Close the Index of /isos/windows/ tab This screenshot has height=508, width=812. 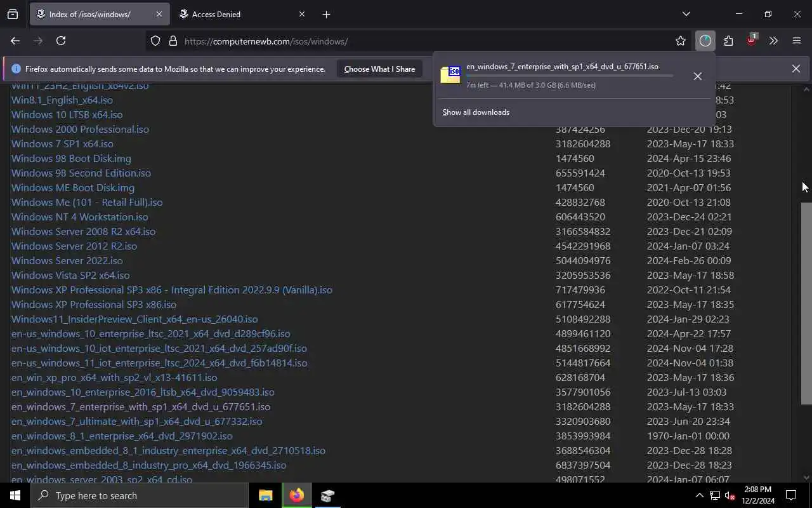click(159, 14)
